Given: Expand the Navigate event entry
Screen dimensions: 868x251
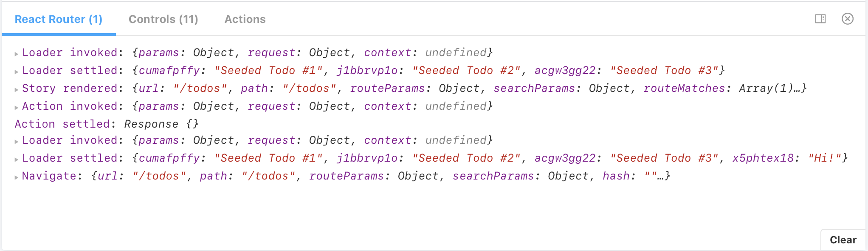Looking at the screenshot, I should pos(17,177).
